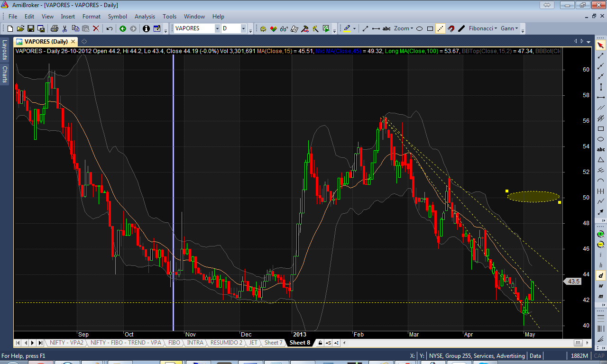Open the line color picker dropdown arrow
Image resolution: width=607 pixels, height=364 pixels.
click(354, 28)
